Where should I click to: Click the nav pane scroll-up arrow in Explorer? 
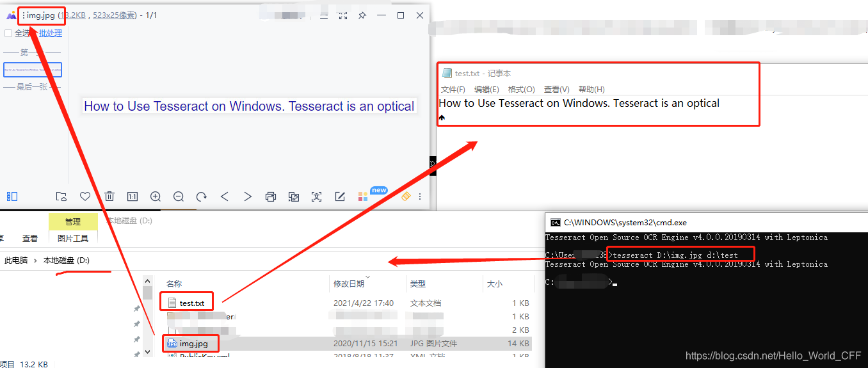click(148, 282)
